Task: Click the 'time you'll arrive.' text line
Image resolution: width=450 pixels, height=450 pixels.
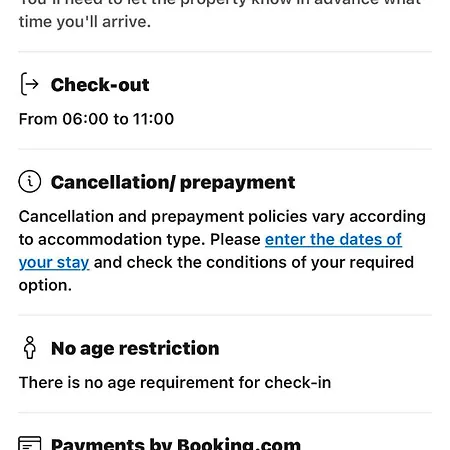Action: pos(85,22)
